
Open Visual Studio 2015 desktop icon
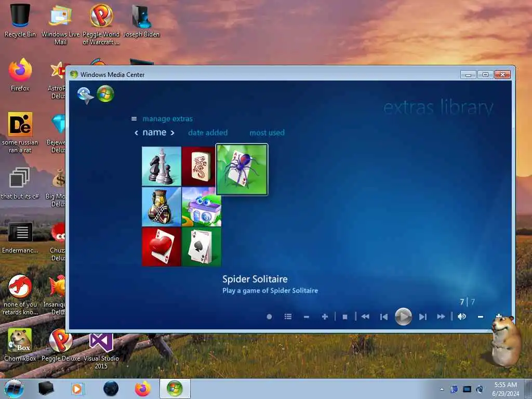pyautogui.click(x=101, y=351)
